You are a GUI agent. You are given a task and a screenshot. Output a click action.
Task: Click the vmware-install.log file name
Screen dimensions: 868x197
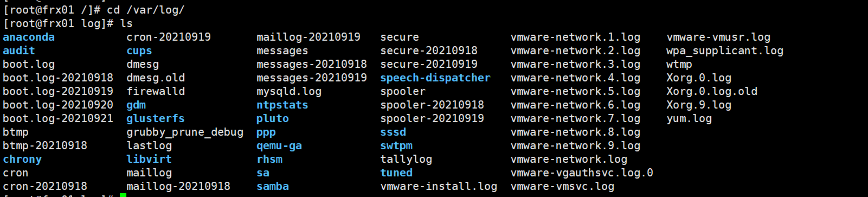coord(439,186)
